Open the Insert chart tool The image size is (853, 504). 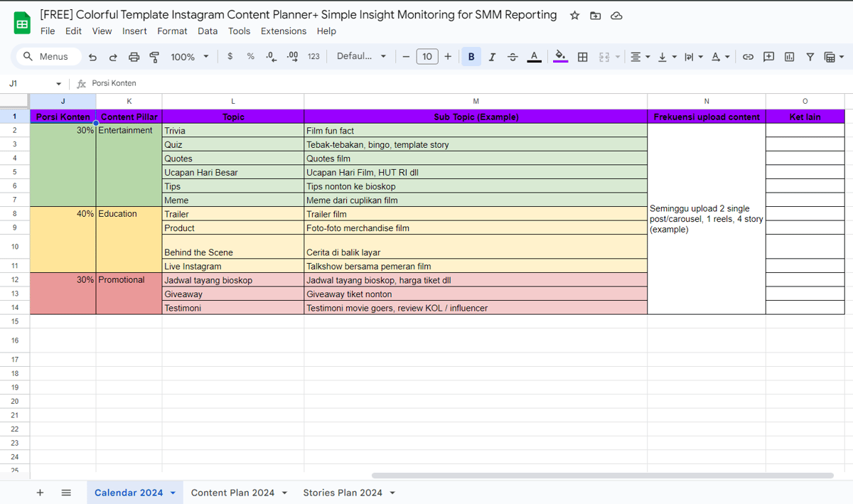pyautogui.click(x=790, y=56)
